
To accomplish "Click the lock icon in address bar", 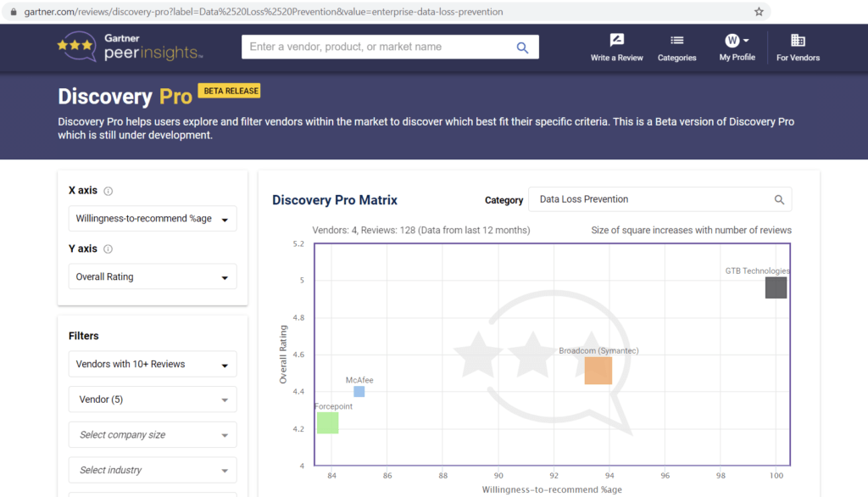I will (x=14, y=12).
